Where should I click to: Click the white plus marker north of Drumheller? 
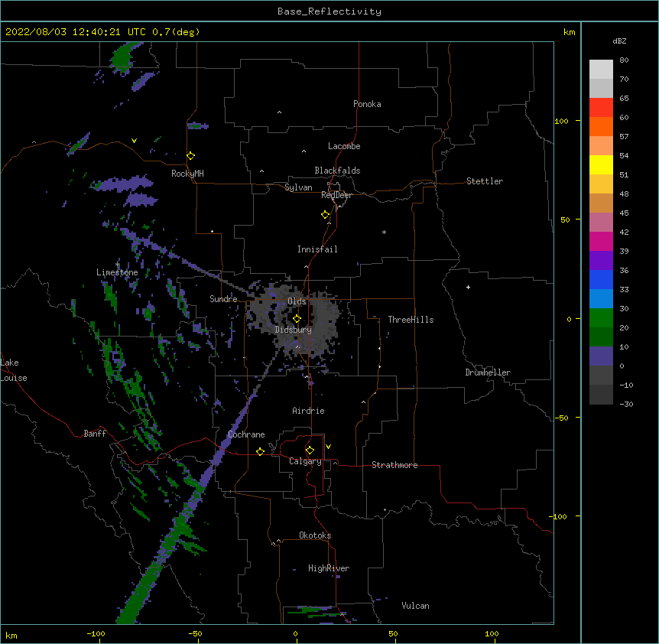(468, 287)
